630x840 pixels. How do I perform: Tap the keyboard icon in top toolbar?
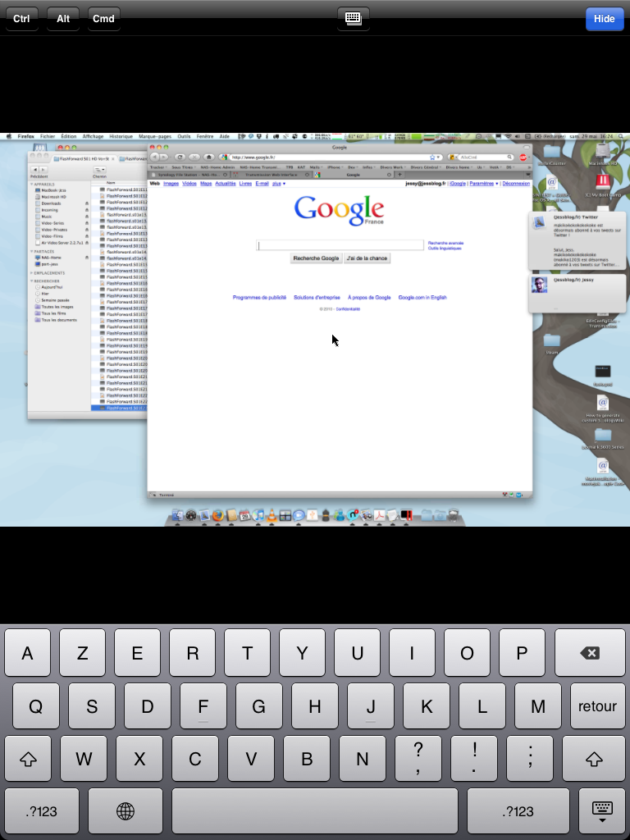point(353,18)
